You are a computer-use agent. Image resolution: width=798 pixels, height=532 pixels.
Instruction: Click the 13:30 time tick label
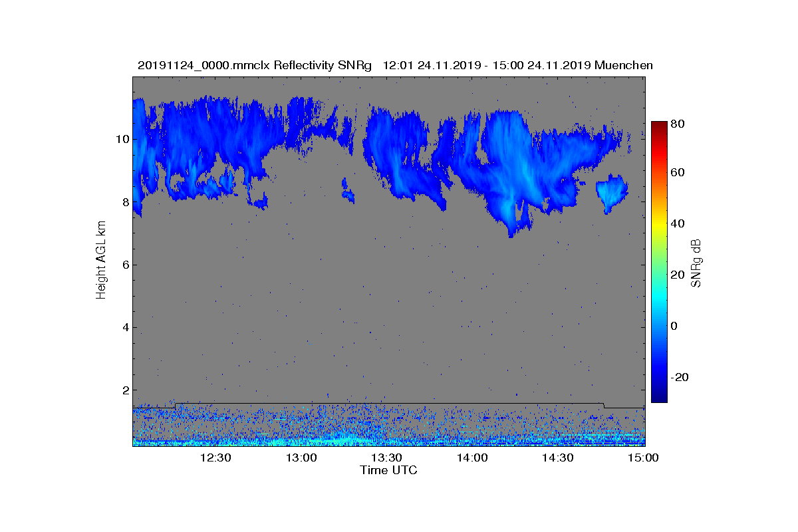click(386, 458)
